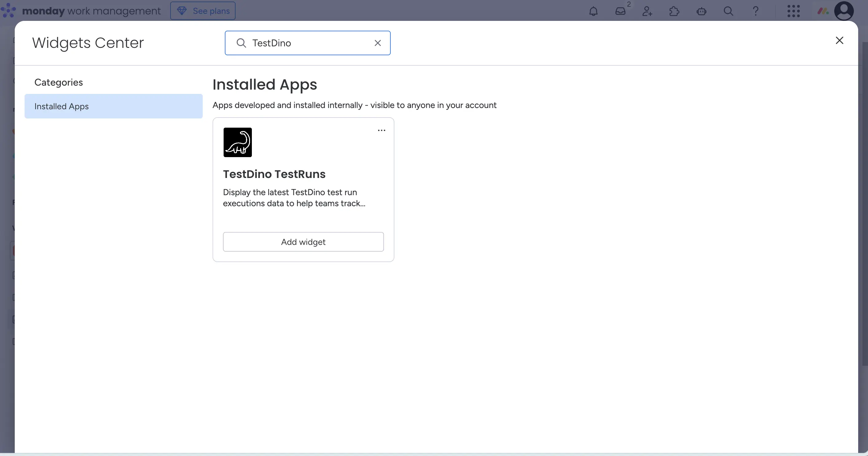The image size is (868, 456).
Task: Click the Installed Apps heading
Action: click(x=265, y=84)
